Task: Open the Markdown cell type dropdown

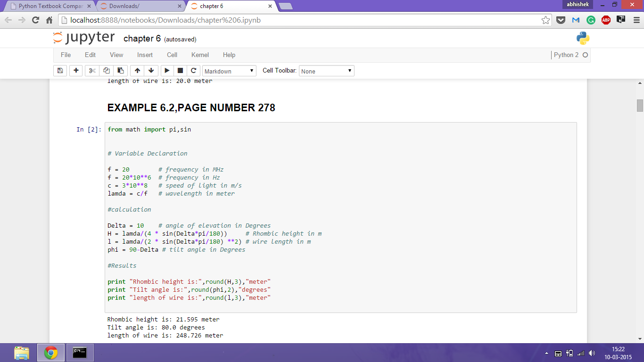Action: [229, 71]
